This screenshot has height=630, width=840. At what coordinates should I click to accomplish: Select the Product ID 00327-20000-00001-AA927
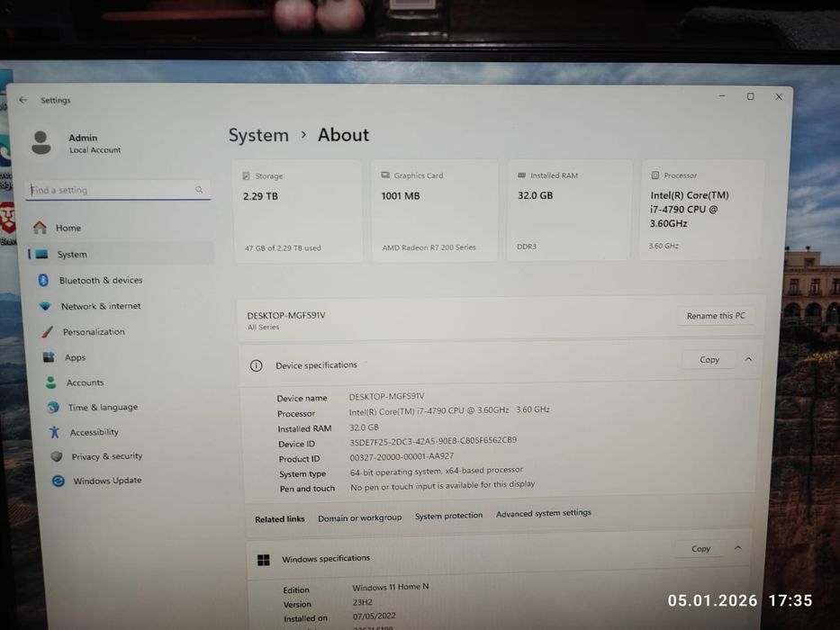402,457
